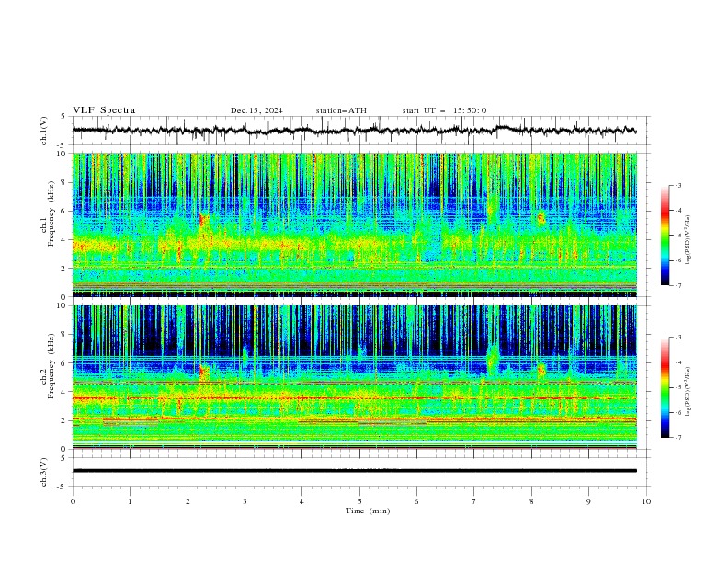Click the upper PSD color scale bar

665,236
